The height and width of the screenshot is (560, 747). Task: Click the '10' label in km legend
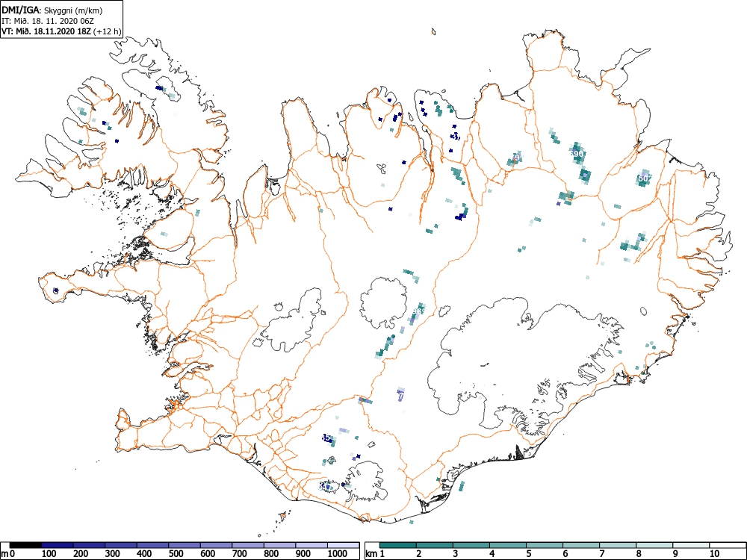point(715,554)
